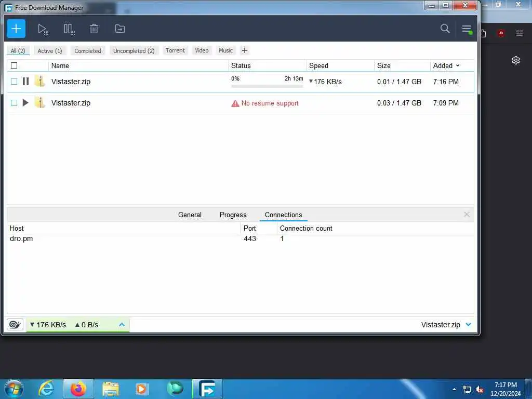Toggle snail mode speed limiter icon
Image resolution: width=532 pixels, height=399 pixels.
point(15,325)
